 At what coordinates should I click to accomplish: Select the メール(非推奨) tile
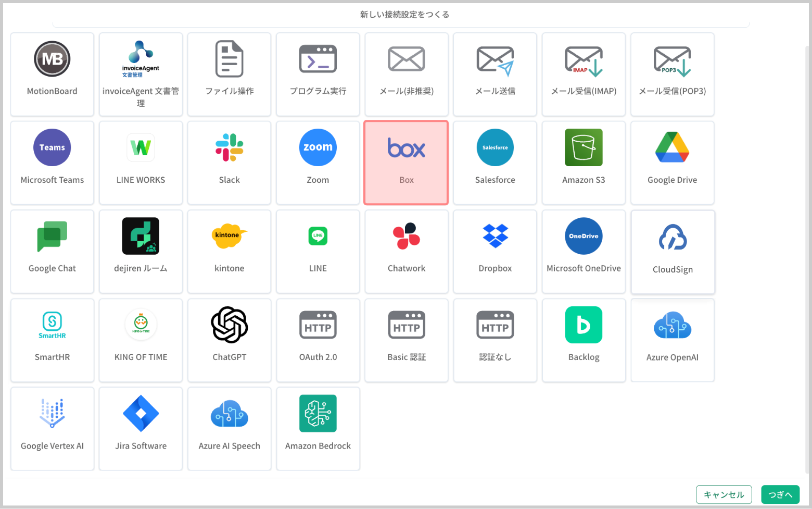pos(407,75)
